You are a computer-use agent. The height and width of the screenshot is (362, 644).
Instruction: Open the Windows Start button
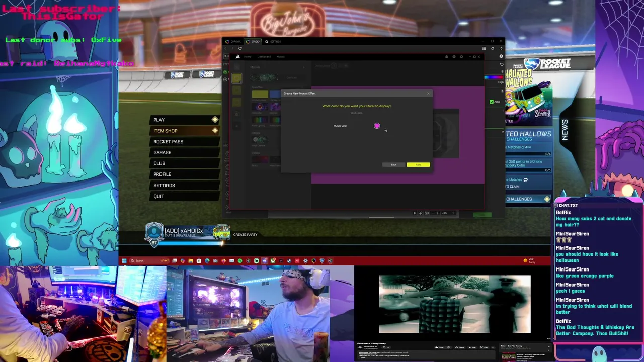click(x=124, y=261)
